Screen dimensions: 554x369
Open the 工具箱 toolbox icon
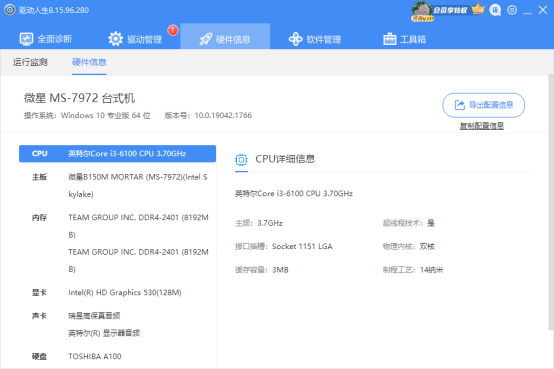click(x=390, y=39)
